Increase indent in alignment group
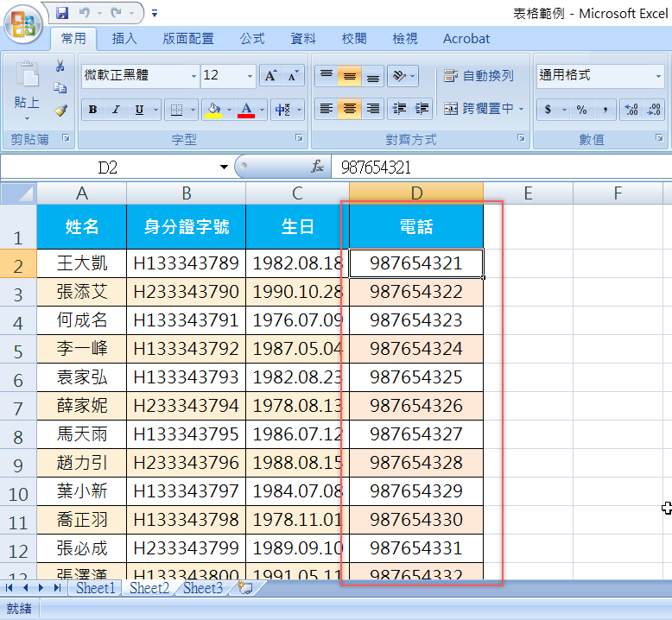 [x=422, y=109]
